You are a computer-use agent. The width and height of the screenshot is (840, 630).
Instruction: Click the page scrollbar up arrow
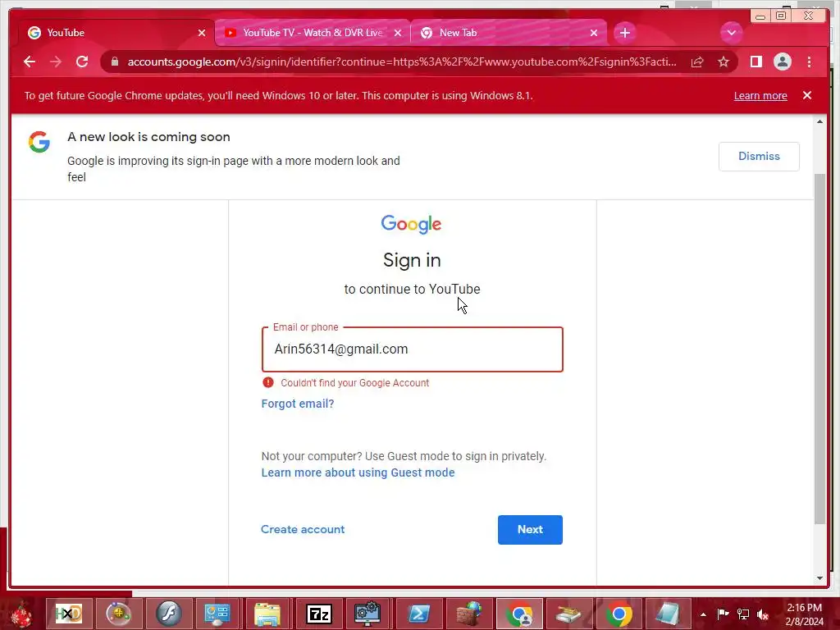(819, 122)
